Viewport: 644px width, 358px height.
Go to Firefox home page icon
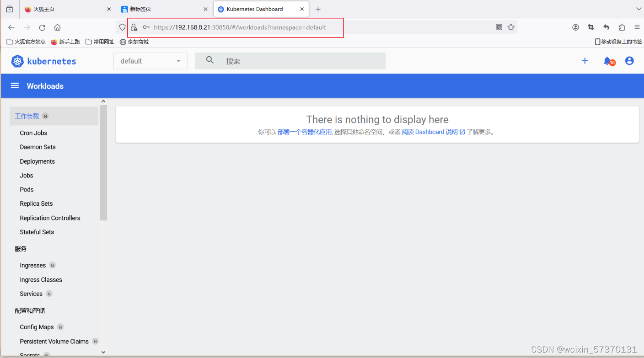57,27
